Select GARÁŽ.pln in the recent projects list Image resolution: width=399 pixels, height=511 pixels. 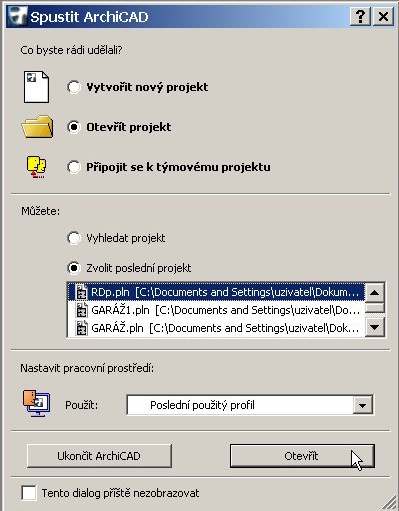pyautogui.click(x=217, y=328)
